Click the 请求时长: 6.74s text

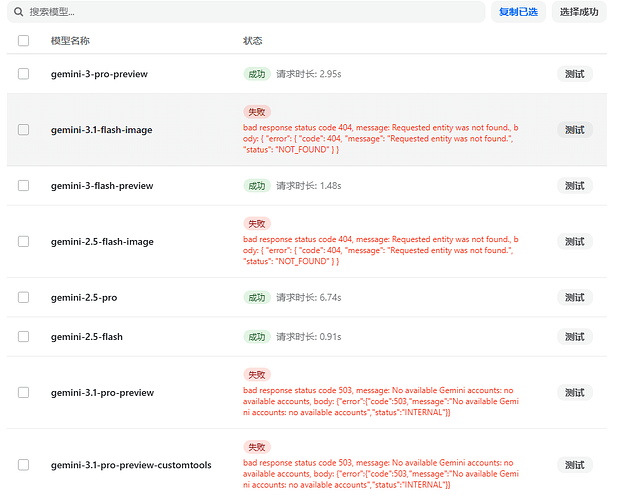click(x=308, y=297)
